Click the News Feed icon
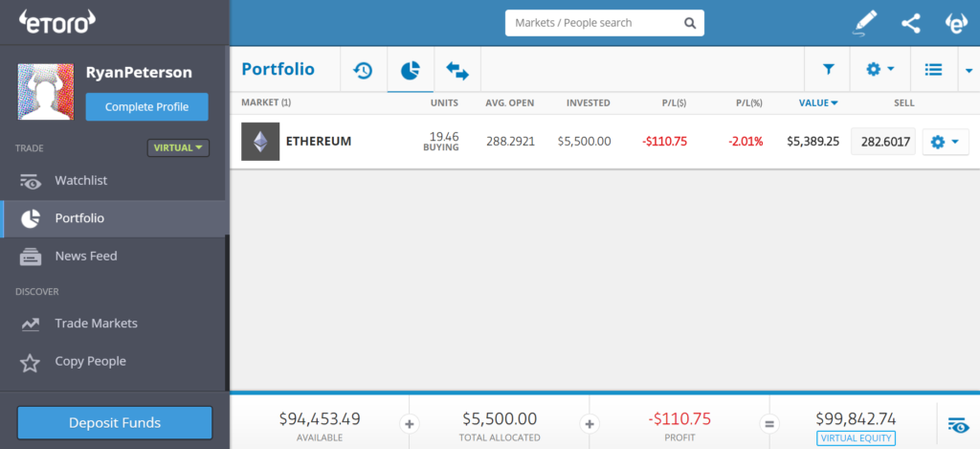 click(x=30, y=257)
